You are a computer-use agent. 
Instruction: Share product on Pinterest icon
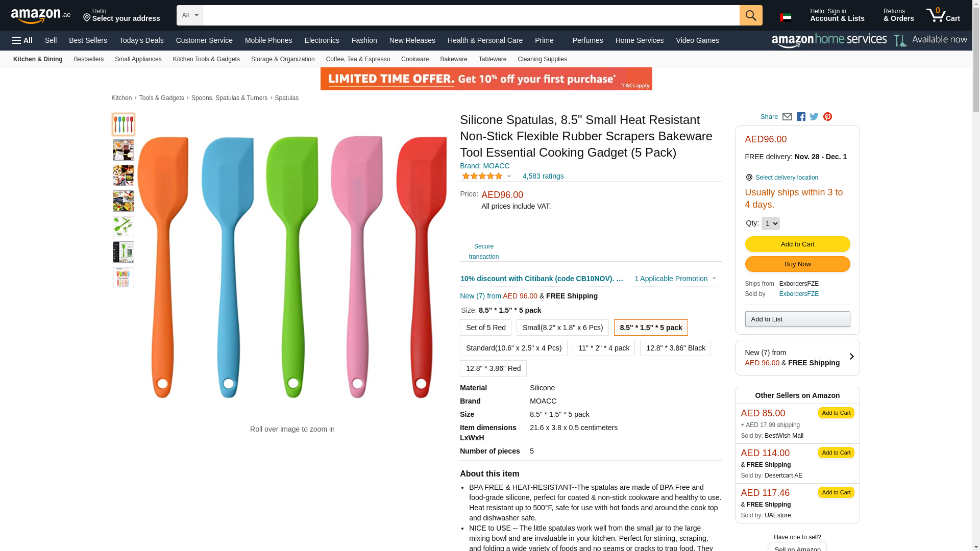pos(827,117)
